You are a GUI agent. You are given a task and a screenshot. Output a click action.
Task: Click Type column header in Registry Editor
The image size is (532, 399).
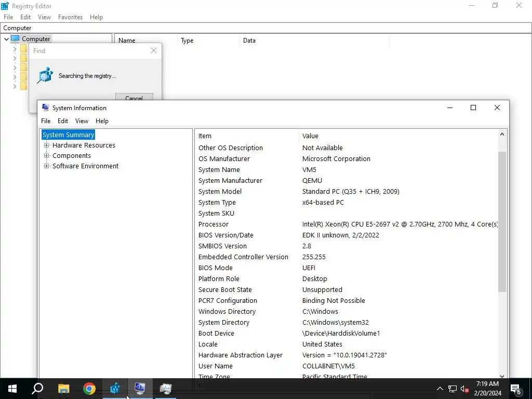click(208, 41)
